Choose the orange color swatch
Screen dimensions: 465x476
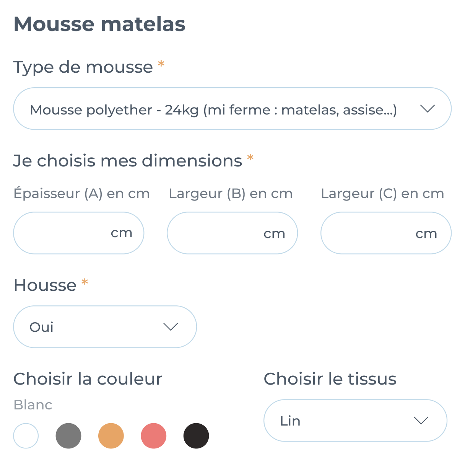pyautogui.click(x=111, y=436)
